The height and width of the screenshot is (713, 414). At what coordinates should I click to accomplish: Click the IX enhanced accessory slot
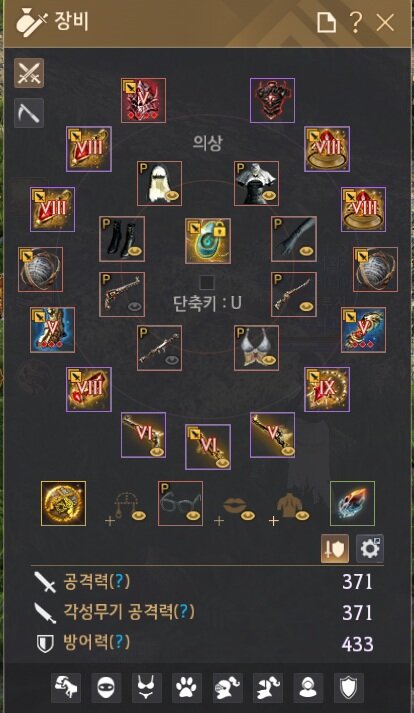(327, 389)
